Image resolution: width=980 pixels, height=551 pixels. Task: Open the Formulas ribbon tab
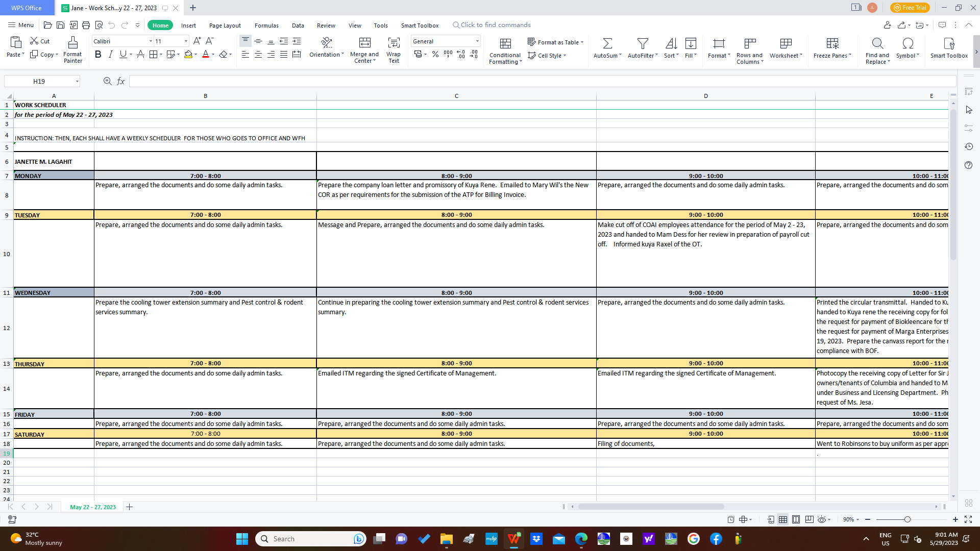[x=266, y=26]
